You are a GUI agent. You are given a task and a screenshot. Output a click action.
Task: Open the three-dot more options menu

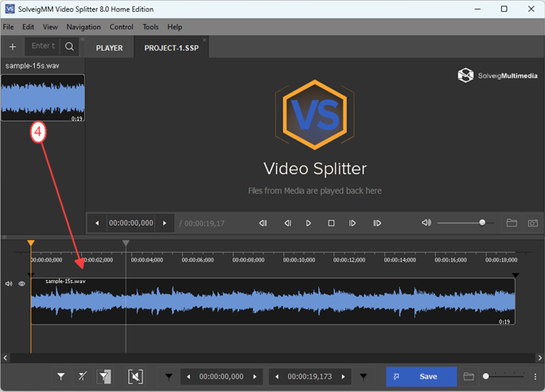tap(535, 376)
